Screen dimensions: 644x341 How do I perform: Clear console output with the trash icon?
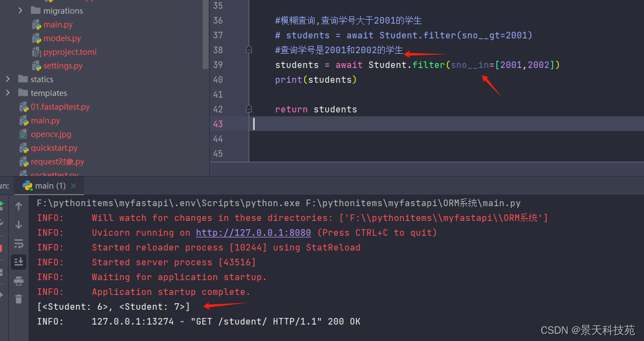pos(19,299)
